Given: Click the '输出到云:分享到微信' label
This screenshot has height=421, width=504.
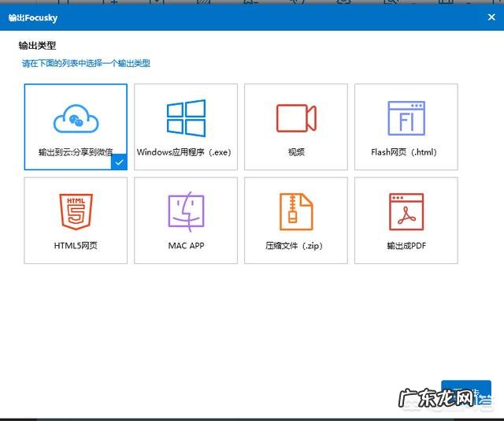Looking at the screenshot, I should [74, 152].
